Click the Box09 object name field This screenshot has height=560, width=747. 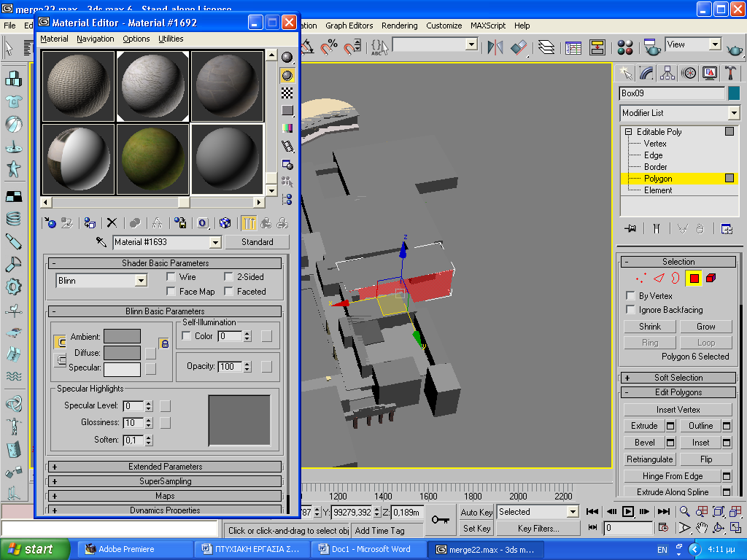[672, 93]
